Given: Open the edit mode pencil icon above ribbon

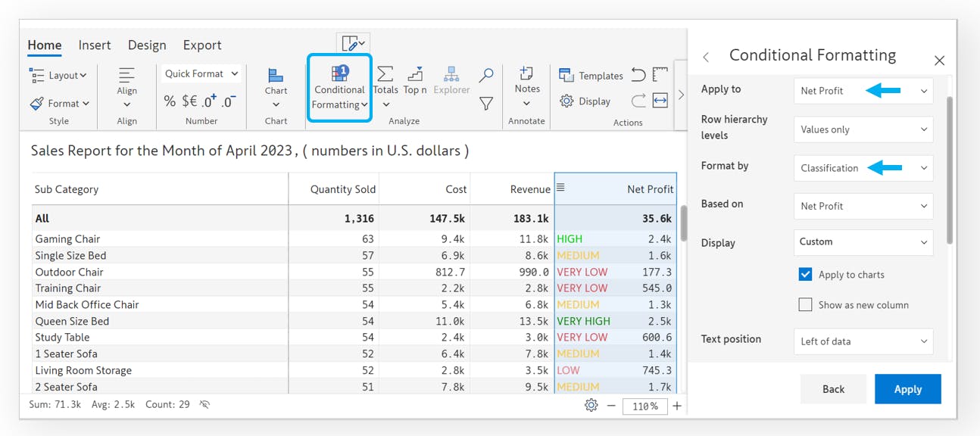Looking at the screenshot, I should [x=353, y=43].
